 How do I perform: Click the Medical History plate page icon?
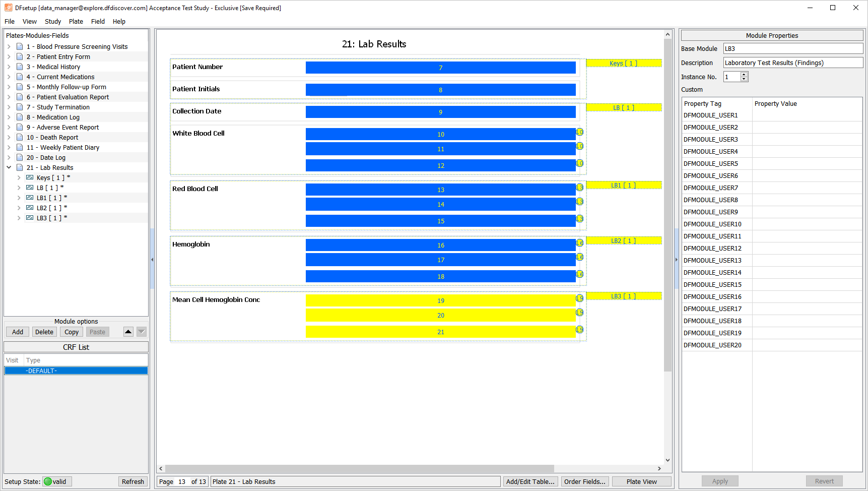[20, 67]
